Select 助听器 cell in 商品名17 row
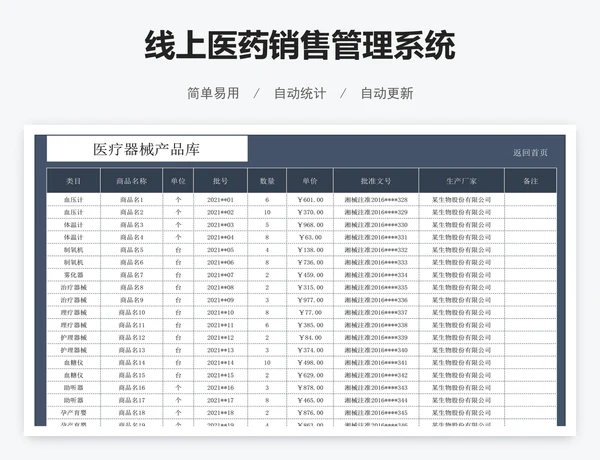The width and height of the screenshot is (600, 460). (x=73, y=400)
